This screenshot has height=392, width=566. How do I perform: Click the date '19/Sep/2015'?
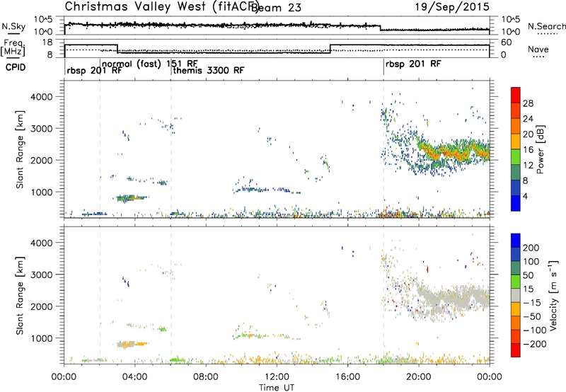point(452,7)
